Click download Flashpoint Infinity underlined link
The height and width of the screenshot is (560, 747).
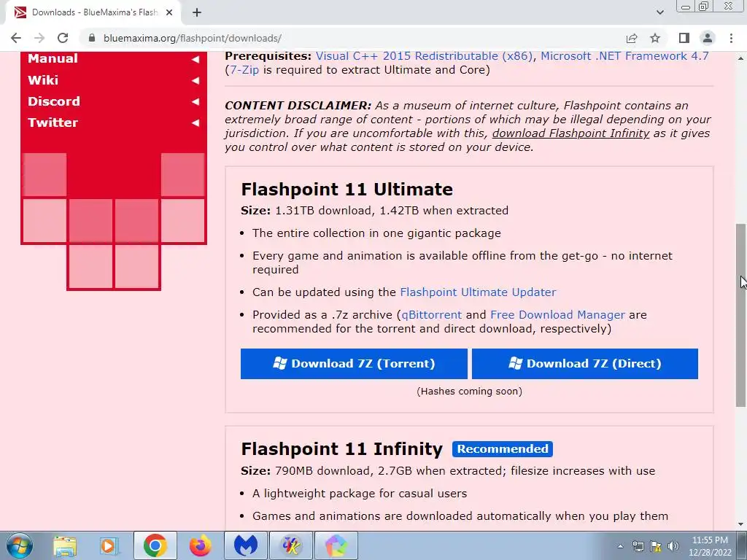click(570, 133)
